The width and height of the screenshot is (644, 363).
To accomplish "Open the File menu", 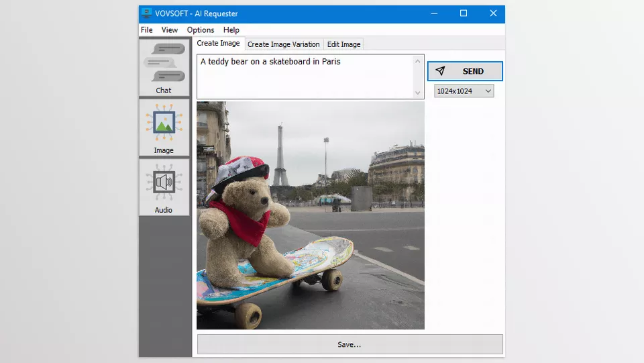I will coord(147,30).
